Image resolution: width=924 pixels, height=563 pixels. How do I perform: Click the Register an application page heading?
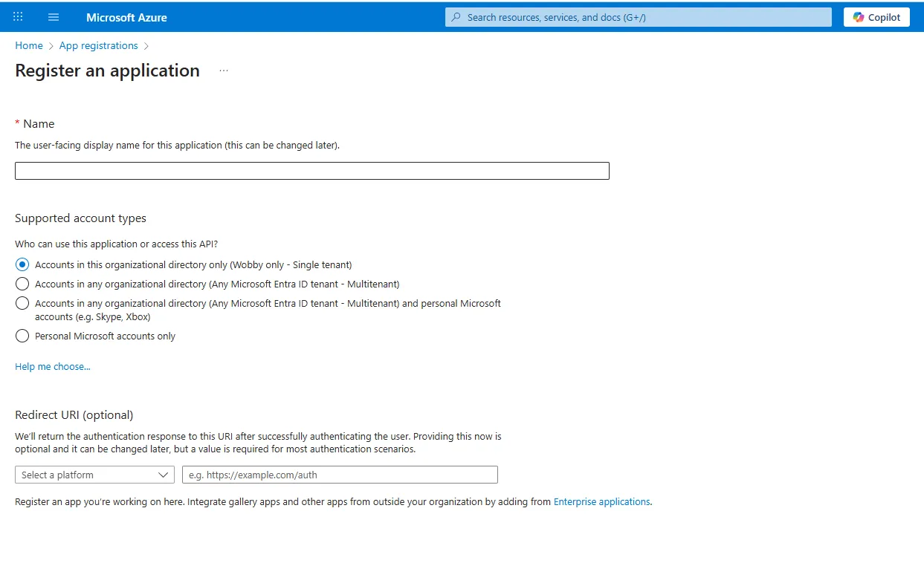pos(107,71)
